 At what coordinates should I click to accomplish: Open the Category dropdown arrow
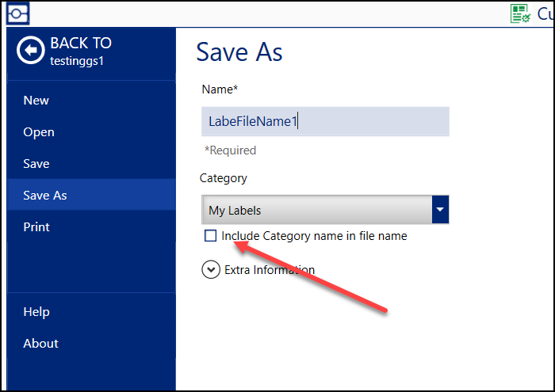pos(441,210)
